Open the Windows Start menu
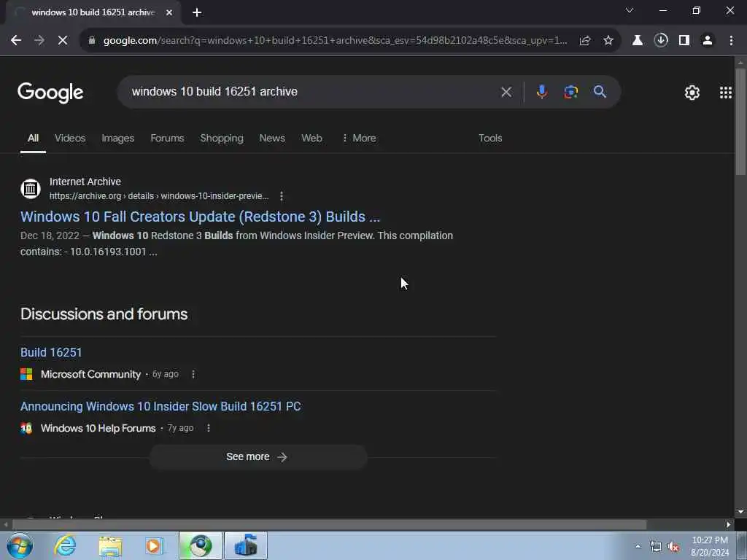 [20, 545]
